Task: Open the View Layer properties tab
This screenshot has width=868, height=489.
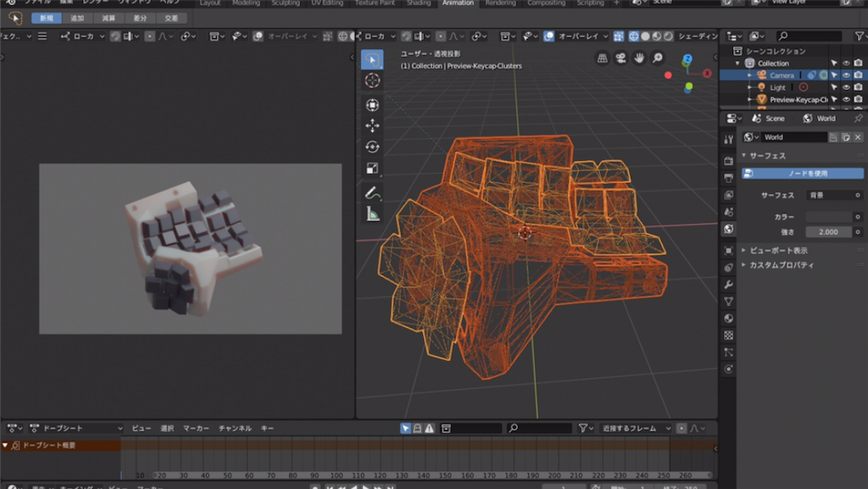Action: point(728,195)
